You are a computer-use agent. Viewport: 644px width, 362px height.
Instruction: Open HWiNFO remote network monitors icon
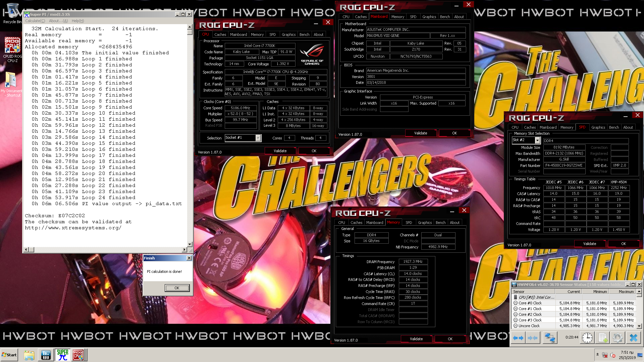pyautogui.click(x=550, y=338)
